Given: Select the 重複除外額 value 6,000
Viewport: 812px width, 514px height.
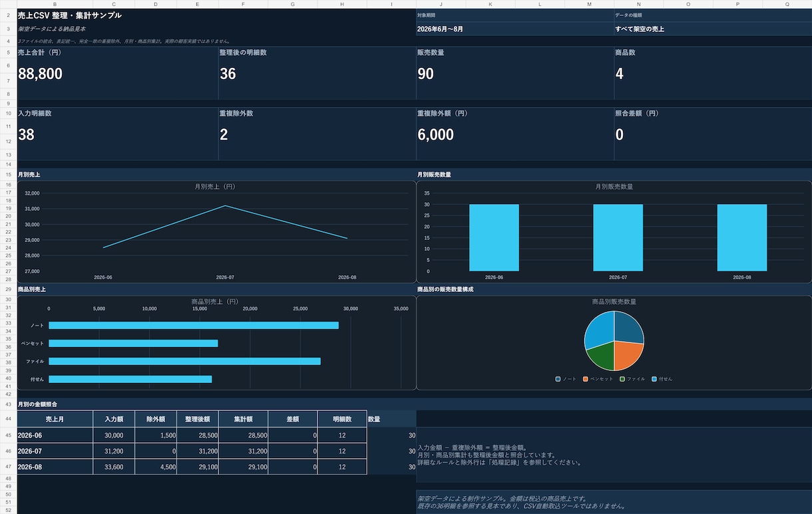Looking at the screenshot, I should pyautogui.click(x=435, y=135).
